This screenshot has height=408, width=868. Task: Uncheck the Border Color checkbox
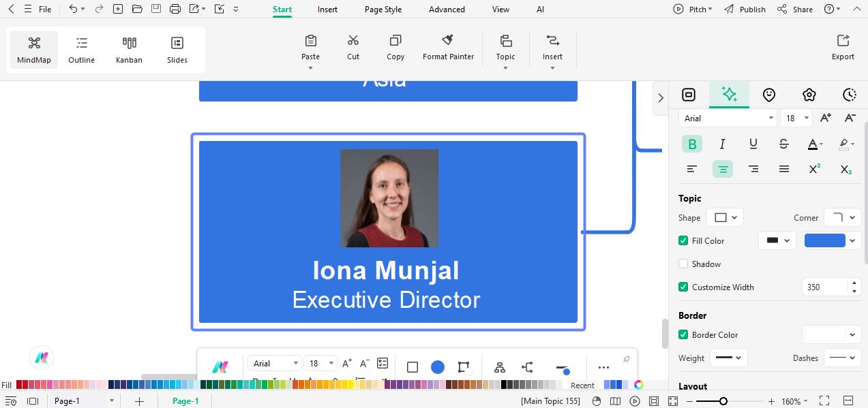683,334
